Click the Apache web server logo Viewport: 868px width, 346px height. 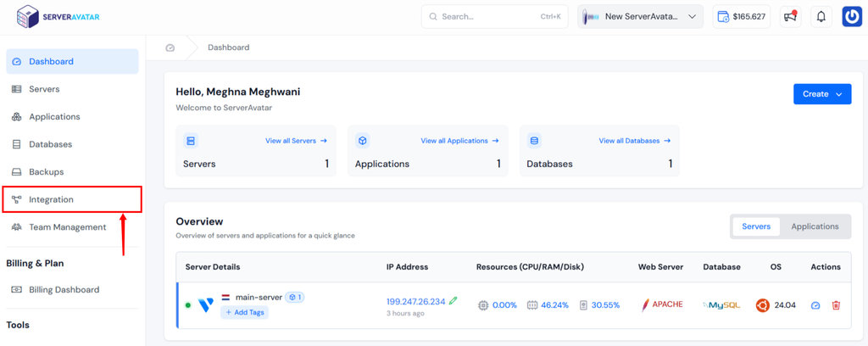tap(662, 304)
